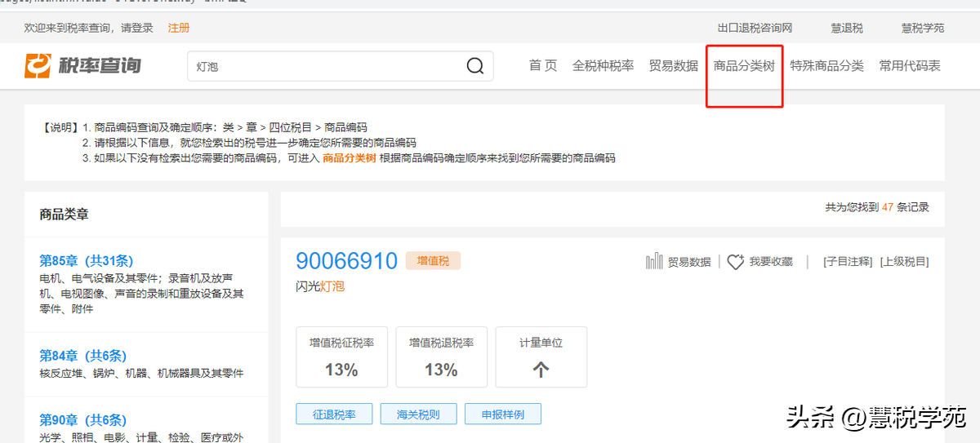Screen dimensions: 980x443
Task: Click into the 灯泡 search field
Action: (327, 66)
